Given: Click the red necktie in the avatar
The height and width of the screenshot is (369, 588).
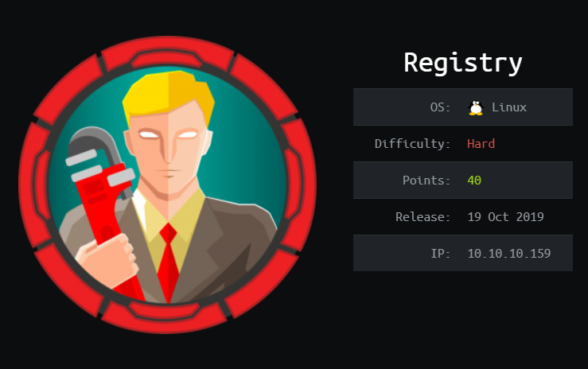Looking at the screenshot, I should 168,262.
